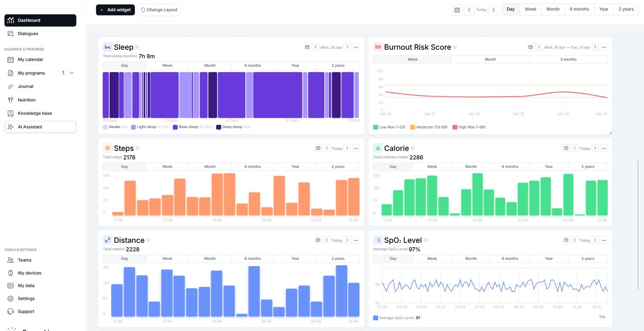Expand the My programs chevron
The height and width of the screenshot is (331, 644).
click(72, 73)
